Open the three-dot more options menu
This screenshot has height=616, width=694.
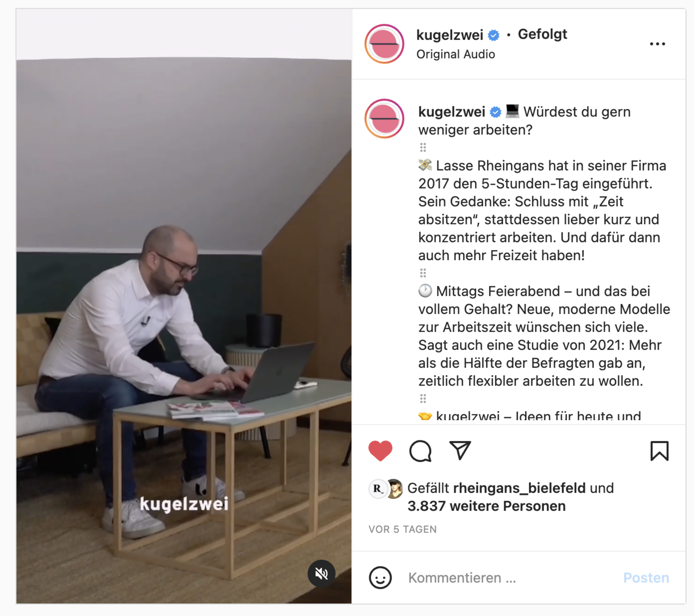[657, 44]
